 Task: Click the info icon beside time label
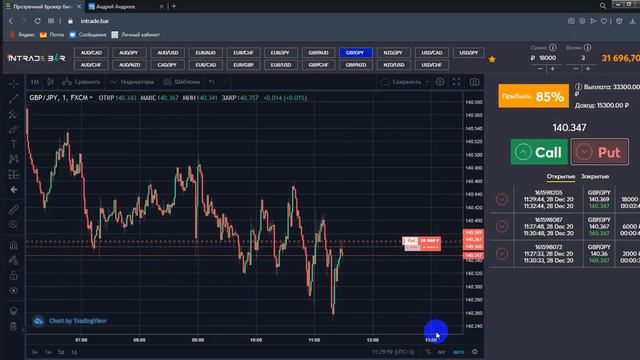(x=587, y=47)
